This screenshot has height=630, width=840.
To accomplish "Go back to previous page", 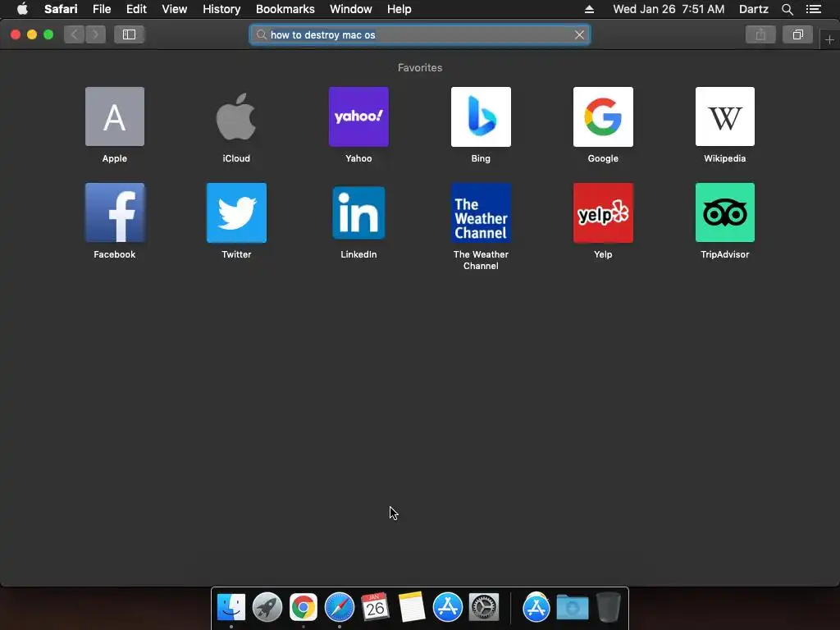I will [x=75, y=34].
